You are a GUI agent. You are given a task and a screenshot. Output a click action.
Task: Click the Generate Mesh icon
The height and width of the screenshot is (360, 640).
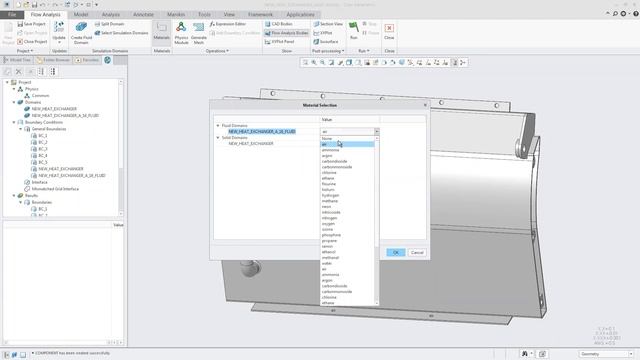pyautogui.click(x=199, y=27)
